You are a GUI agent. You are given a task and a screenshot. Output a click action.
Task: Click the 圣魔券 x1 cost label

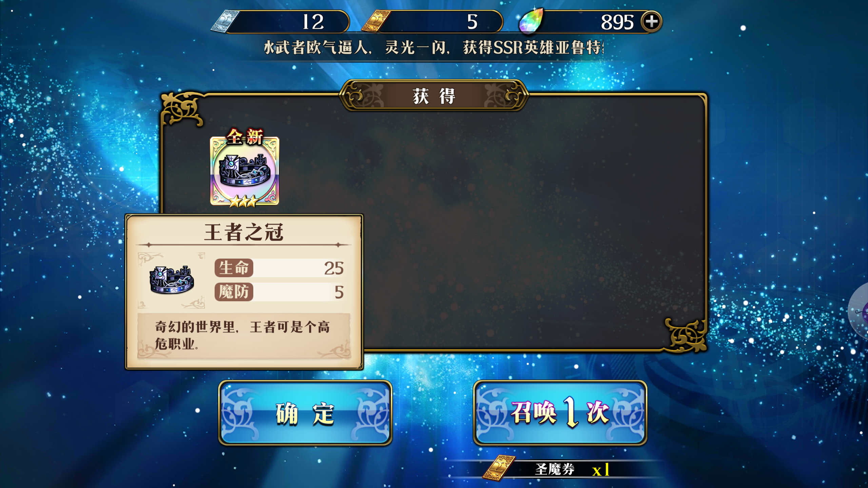click(x=572, y=469)
